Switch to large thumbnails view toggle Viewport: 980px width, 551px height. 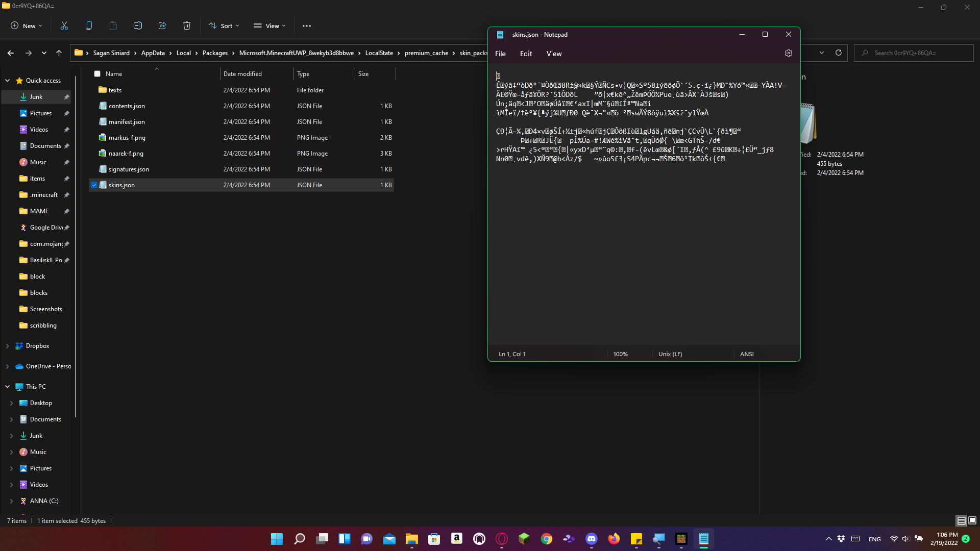972,520
